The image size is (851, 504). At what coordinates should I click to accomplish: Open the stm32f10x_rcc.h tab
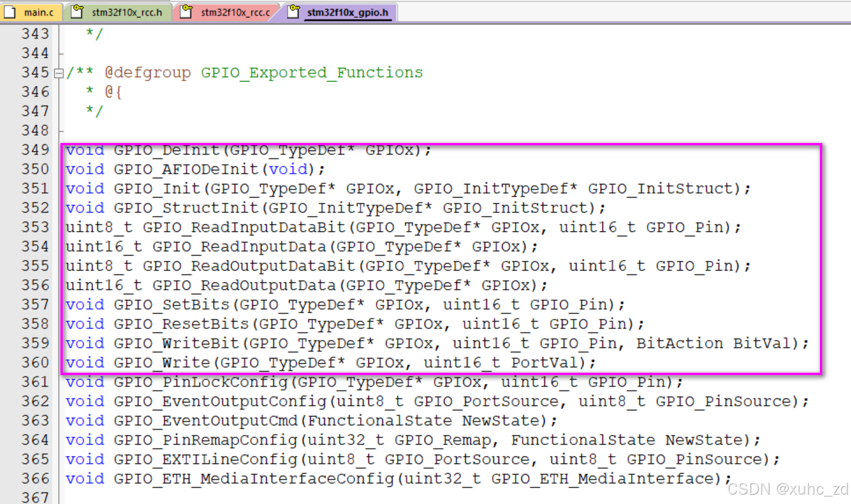(x=119, y=12)
